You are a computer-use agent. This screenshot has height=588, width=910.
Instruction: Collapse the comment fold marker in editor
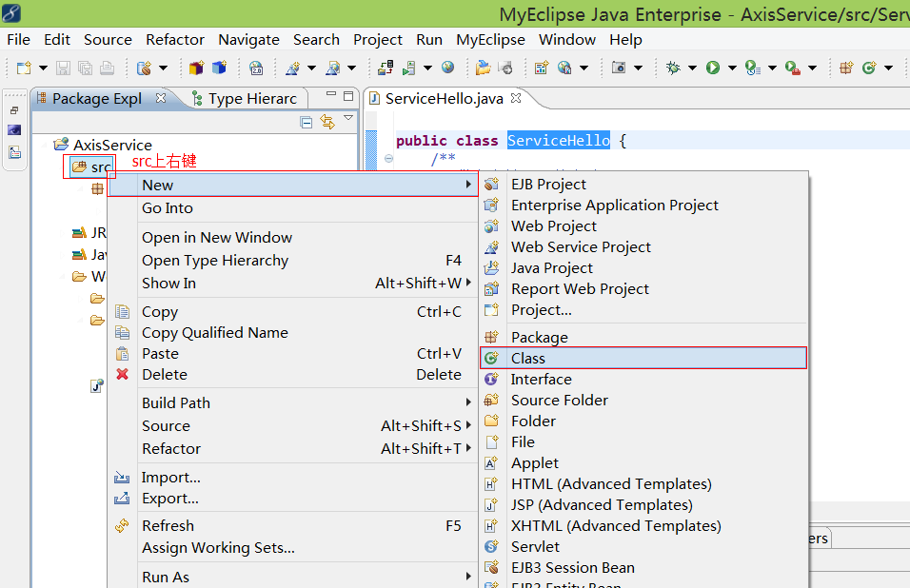click(x=388, y=158)
